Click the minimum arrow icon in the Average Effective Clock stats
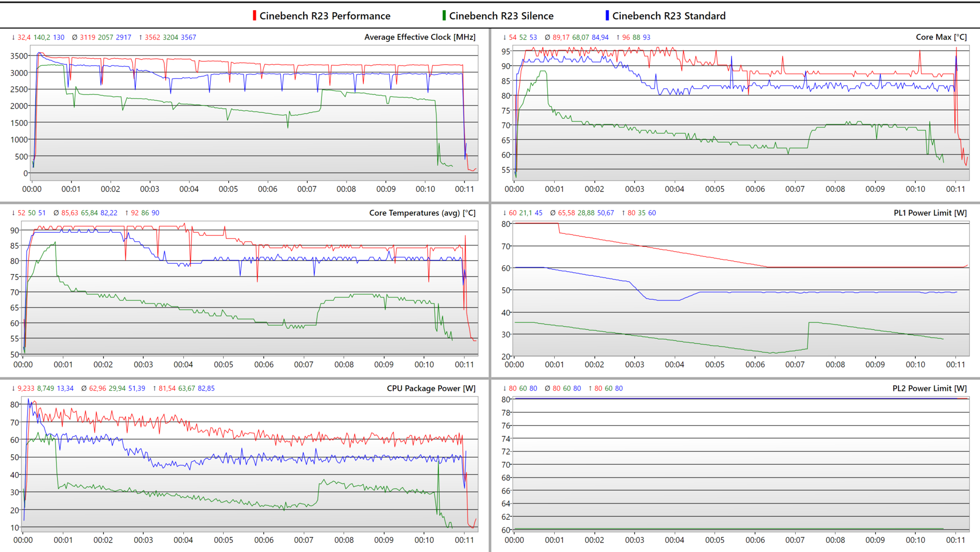This screenshot has height=552, width=980. tap(13, 38)
